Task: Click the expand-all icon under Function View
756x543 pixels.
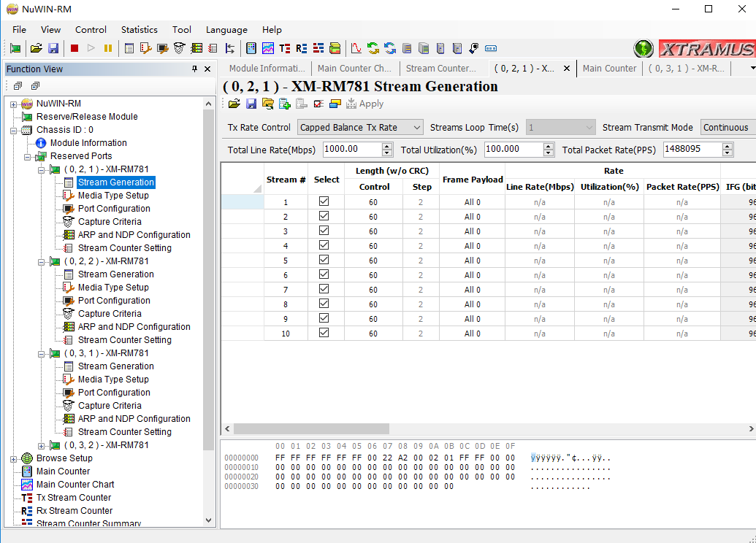Action: point(35,86)
